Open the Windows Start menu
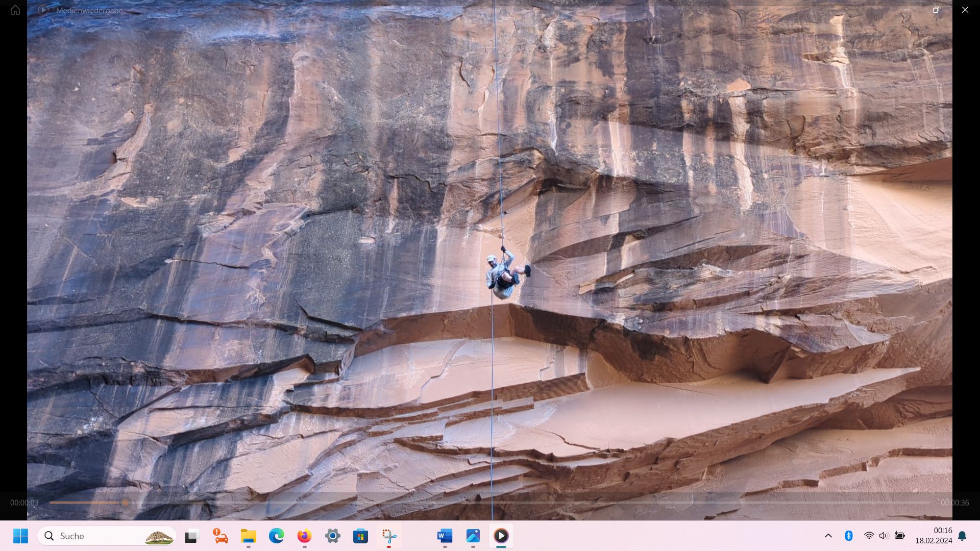 point(21,536)
